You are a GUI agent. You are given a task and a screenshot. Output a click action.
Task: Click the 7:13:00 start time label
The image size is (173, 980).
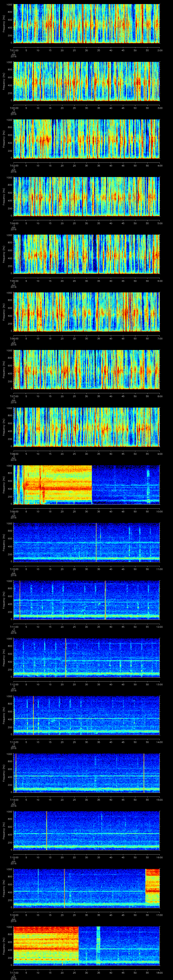point(14,742)
